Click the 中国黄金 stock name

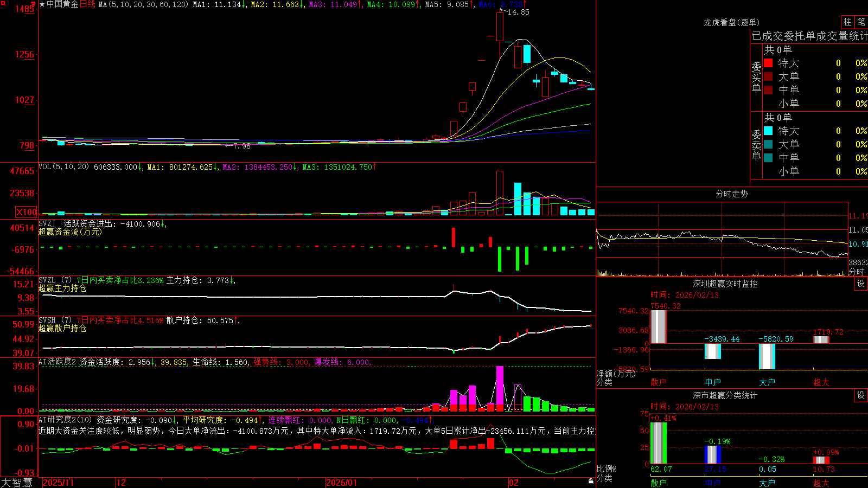point(62,4)
